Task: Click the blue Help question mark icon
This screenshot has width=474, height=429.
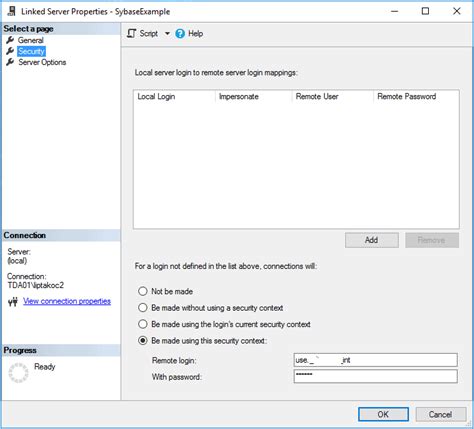Action: pyautogui.click(x=180, y=33)
